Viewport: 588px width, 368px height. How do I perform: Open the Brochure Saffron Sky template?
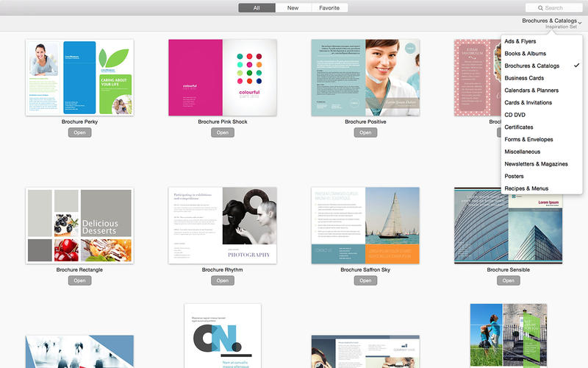(365, 280)
